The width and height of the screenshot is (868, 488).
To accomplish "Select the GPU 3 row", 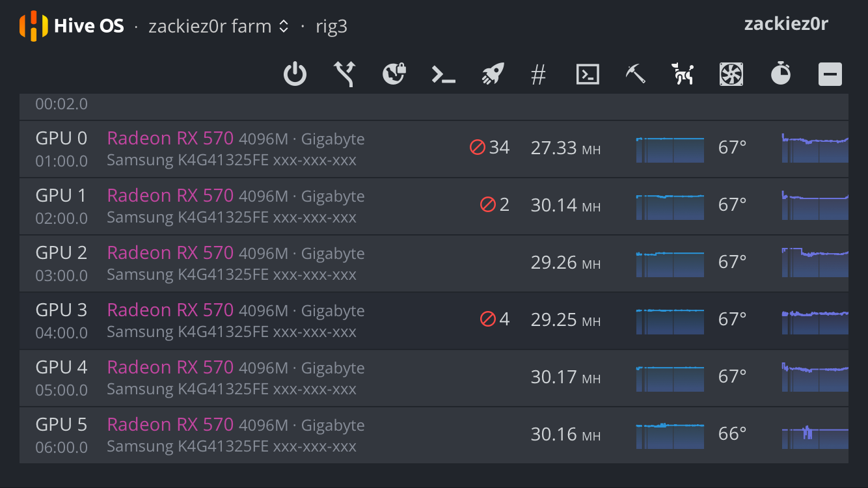I will pyautogui.click(x=434, y=321).
